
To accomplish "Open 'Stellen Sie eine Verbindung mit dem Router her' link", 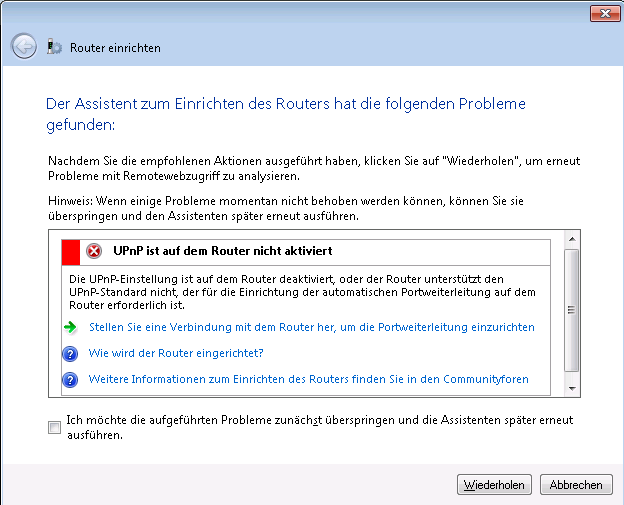I will pyautogui.click(x=311, y=327).
